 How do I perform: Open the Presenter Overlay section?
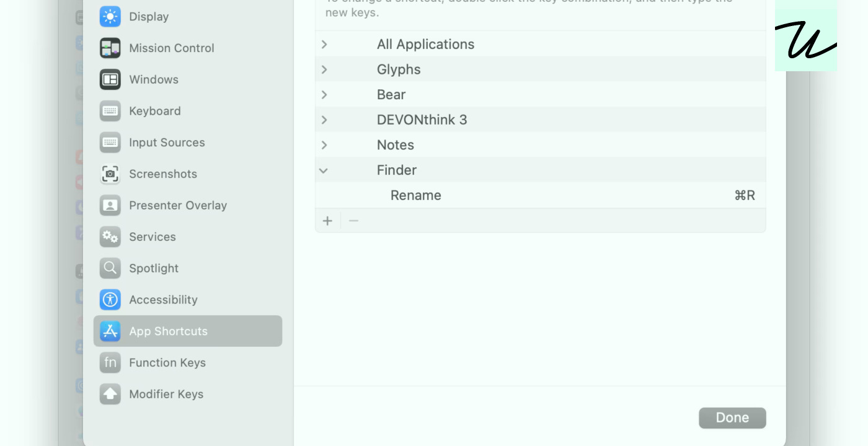188,206
